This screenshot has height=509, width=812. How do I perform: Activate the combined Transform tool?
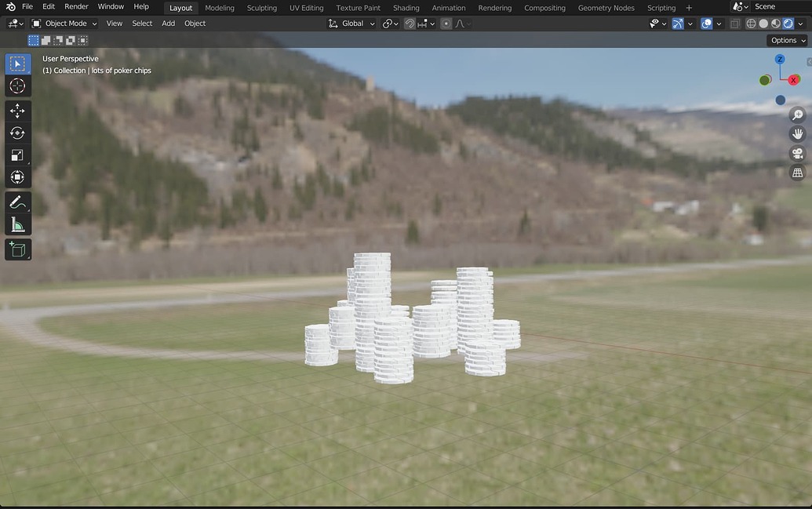point(17,177)
